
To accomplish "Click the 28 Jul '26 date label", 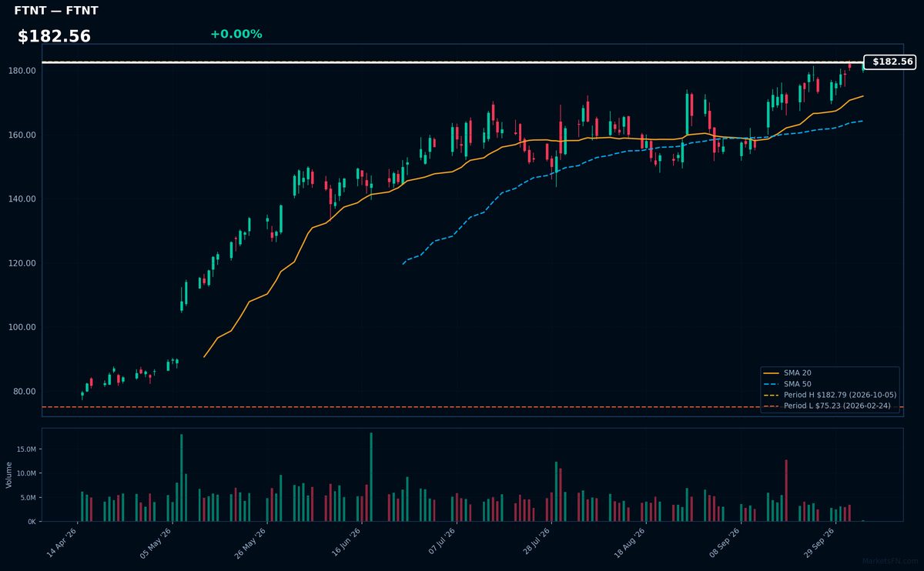I will pyautogui.click(x=535, y=543).
